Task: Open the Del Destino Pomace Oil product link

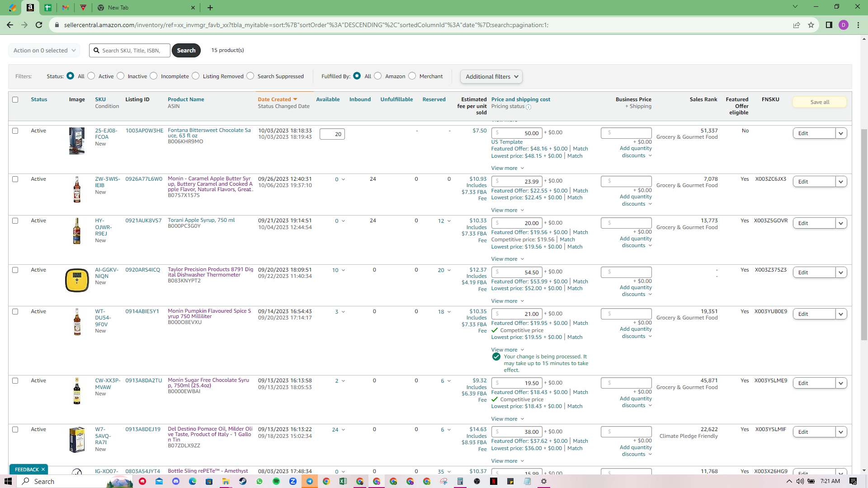Action: pos(210,434)
